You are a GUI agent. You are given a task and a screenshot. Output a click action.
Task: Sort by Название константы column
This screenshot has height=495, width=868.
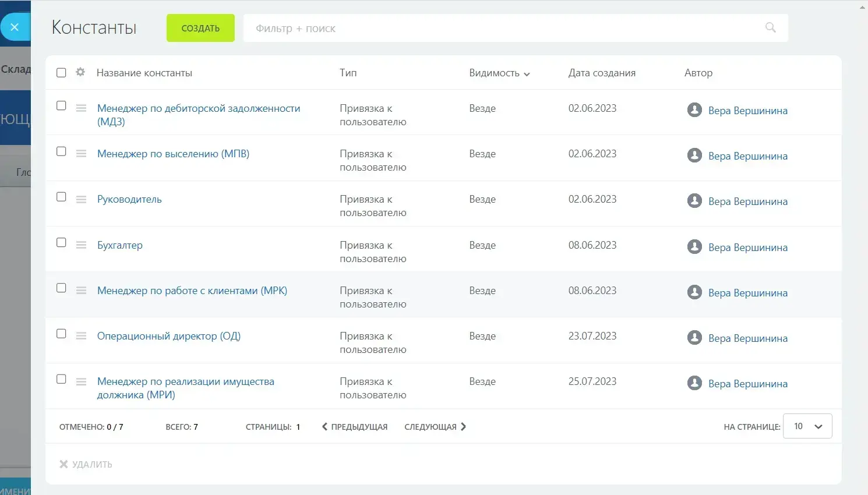[x=144, y=73]
